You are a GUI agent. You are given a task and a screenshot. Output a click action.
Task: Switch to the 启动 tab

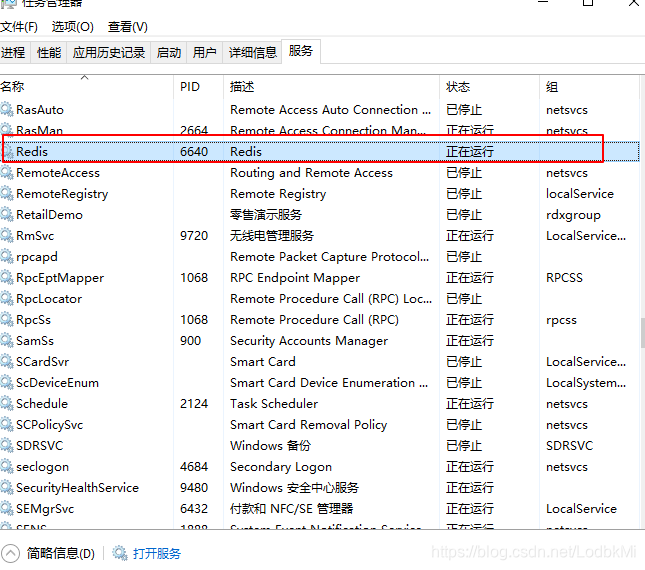point(169,53)
